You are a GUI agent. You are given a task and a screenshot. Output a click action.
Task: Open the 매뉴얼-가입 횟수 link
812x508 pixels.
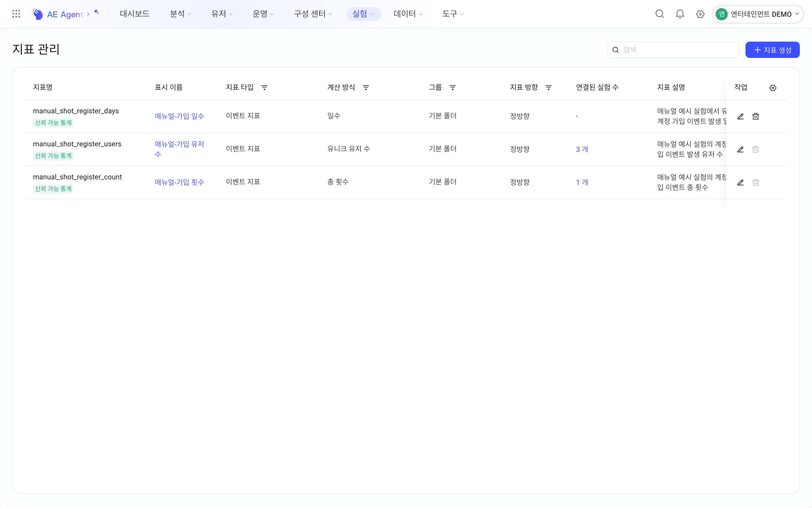click(x=179, y=182)
